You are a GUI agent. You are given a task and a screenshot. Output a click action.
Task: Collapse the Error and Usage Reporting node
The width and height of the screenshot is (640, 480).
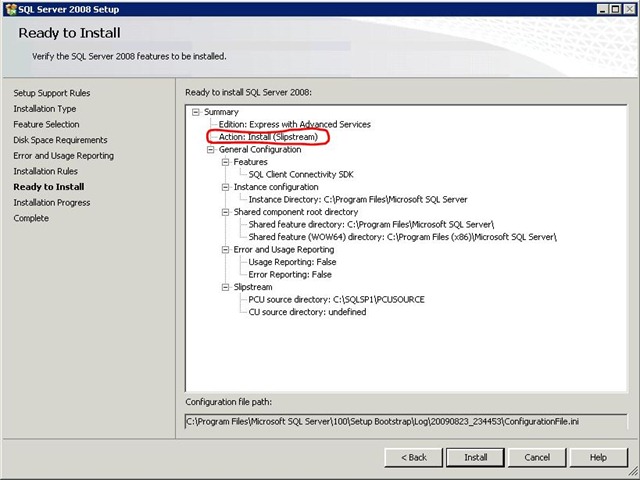click(225, 249)
